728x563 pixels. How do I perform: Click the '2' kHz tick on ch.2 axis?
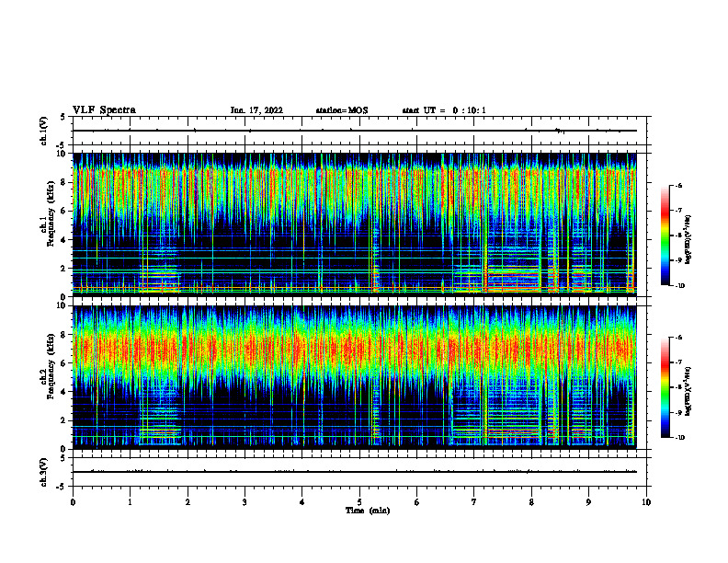point(64,420)
